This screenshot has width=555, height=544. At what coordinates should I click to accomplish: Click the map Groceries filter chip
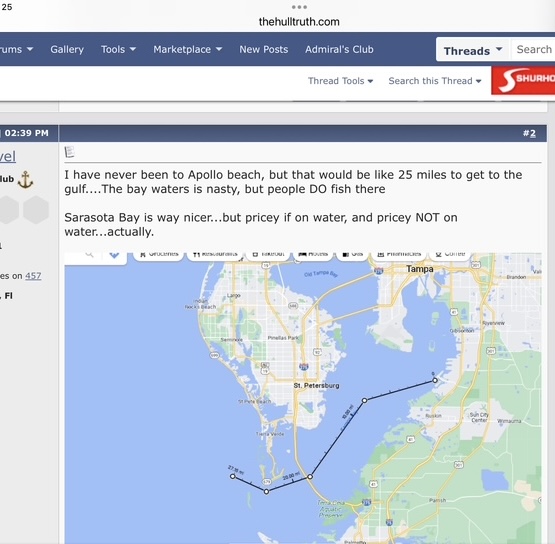pyautogui.click(x=159, y=255)
